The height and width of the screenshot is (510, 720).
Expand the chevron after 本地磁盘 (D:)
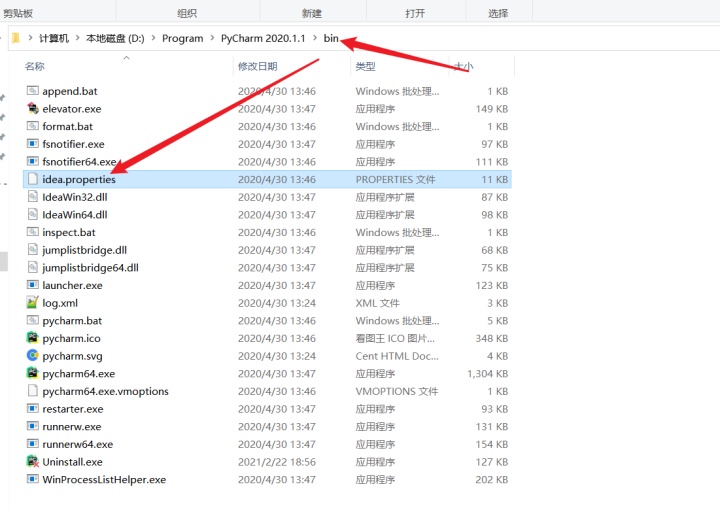pos(153,38)
